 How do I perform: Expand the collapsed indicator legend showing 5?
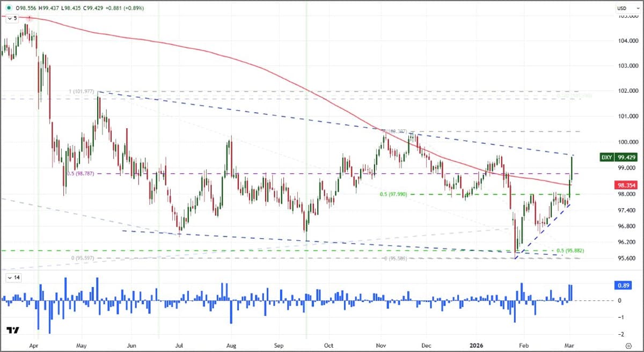tap(12, 18)
